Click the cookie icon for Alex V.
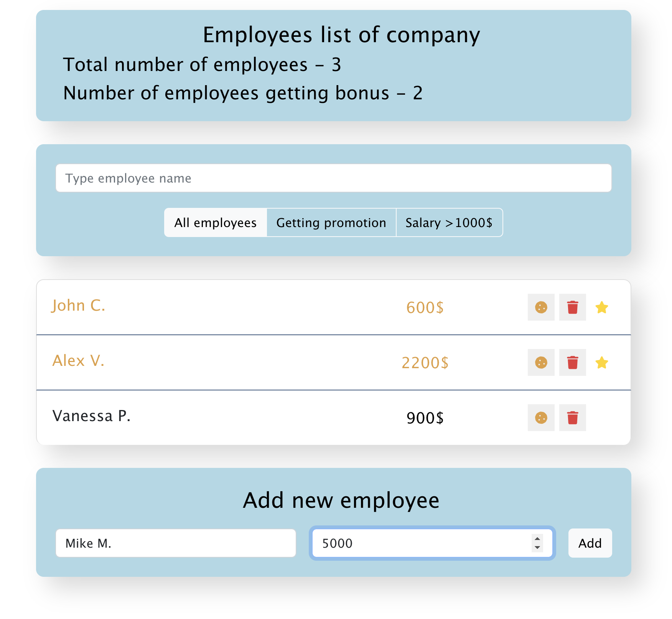Viewport: 672px width, 619px height. [x=541, y=363]
